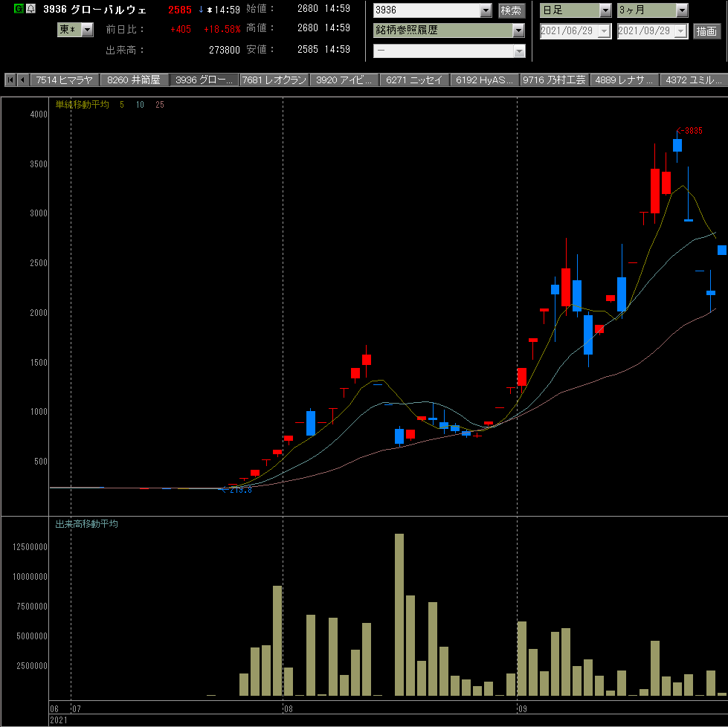Image resolution: width=728 pixels, height=727 pixels.
Task: Click the green G icon beside stock code
Action: click(19, 8)
